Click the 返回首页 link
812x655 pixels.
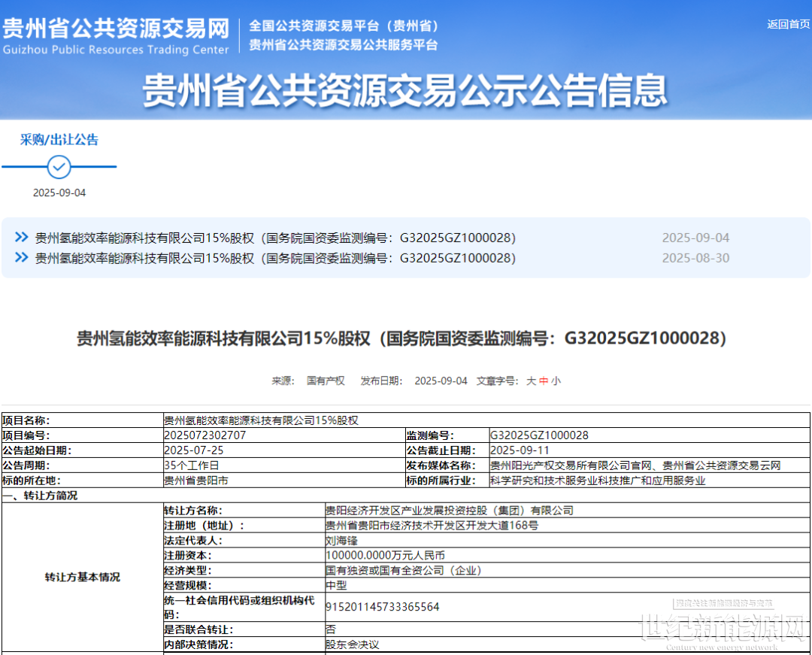click(x=788, y=24)
